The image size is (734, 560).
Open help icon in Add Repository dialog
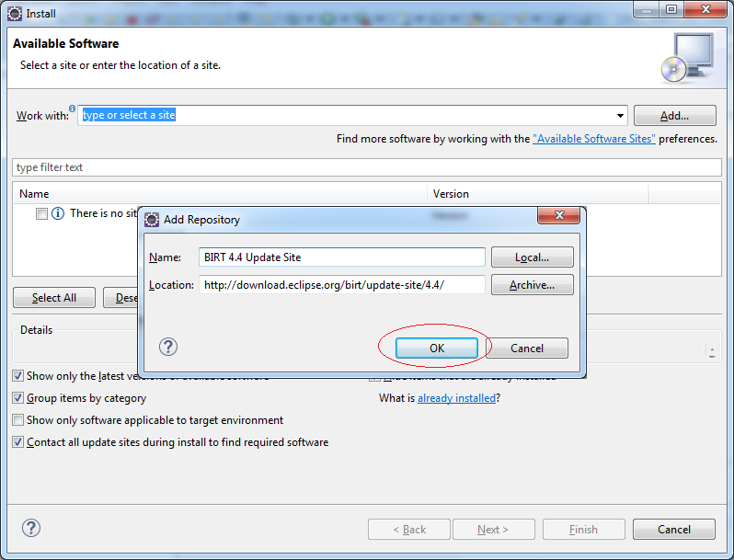coord(168,348)
